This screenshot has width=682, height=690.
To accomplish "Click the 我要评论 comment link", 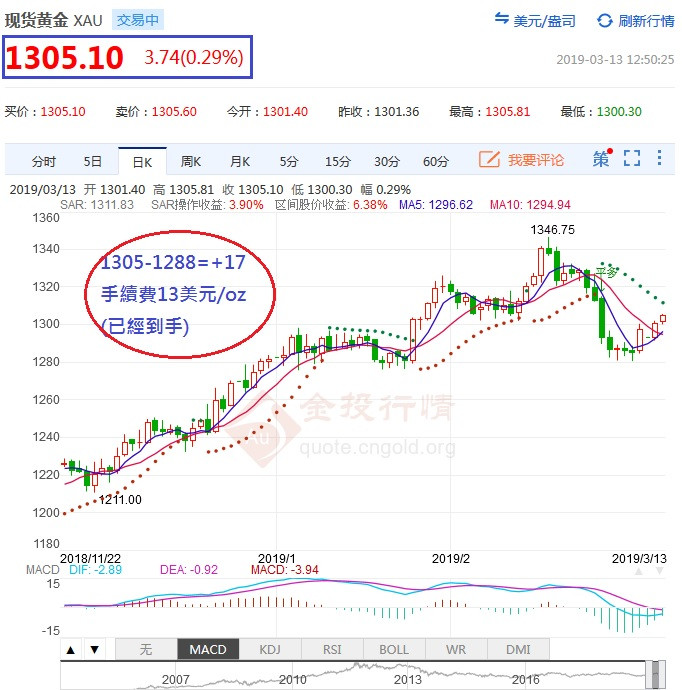I will tap(535, 160).
